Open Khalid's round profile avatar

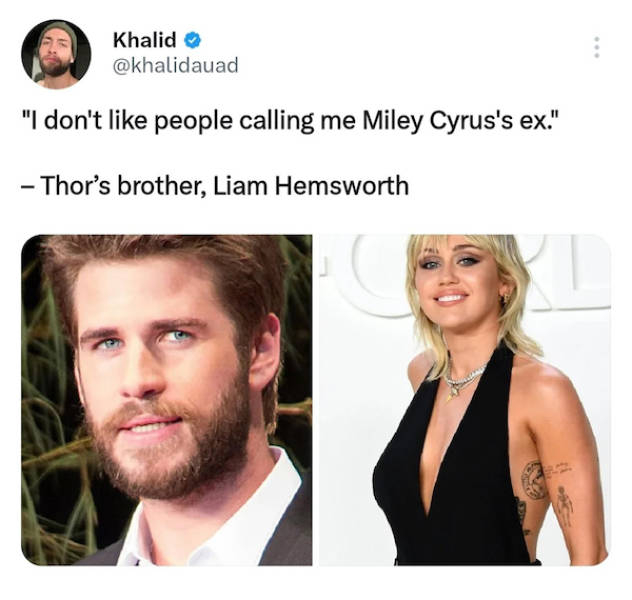56,54
